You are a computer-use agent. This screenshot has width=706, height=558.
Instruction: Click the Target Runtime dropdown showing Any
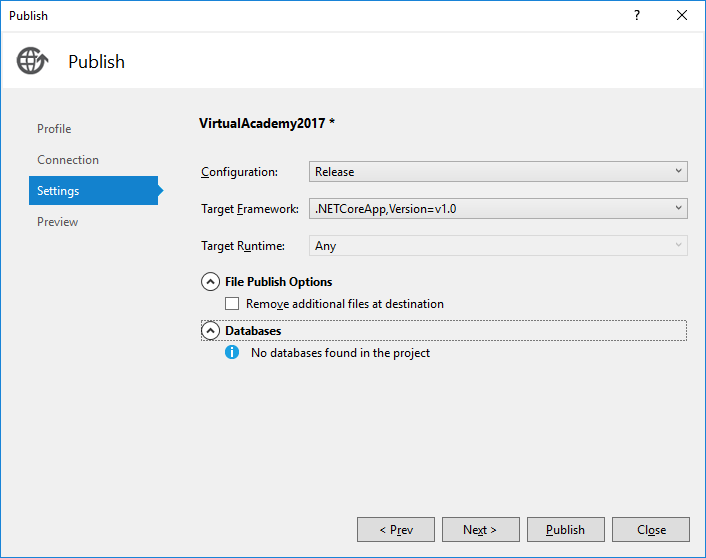click(498, 245)
